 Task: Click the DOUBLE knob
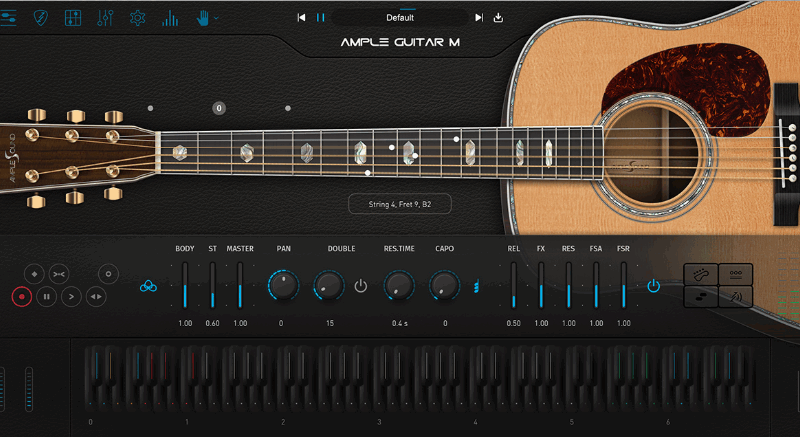point(329,285)
